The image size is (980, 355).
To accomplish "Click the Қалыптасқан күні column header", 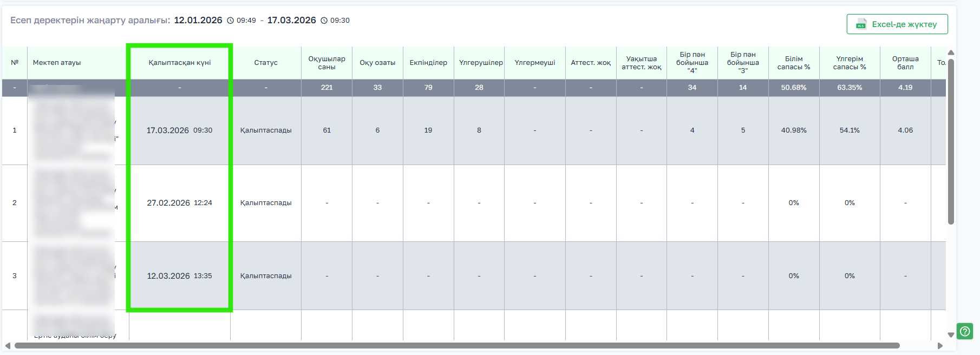I will click(180, 63).
